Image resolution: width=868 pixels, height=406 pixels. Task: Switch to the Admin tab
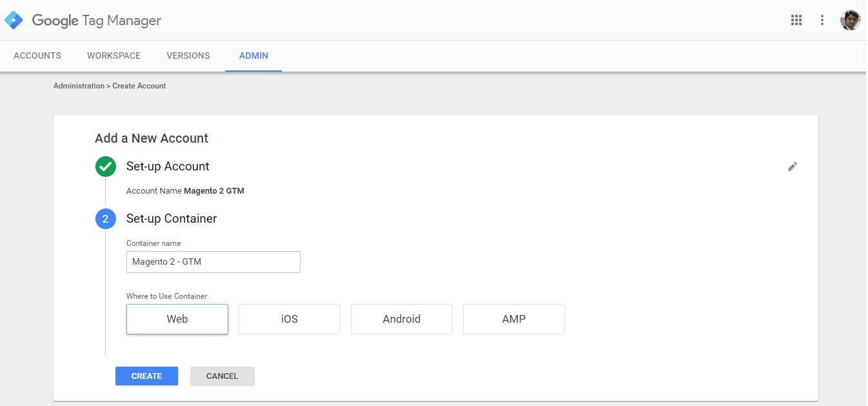253,56
